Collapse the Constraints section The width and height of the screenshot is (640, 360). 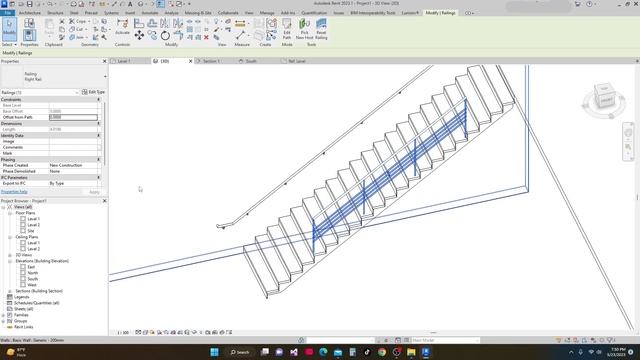point(98,100)
